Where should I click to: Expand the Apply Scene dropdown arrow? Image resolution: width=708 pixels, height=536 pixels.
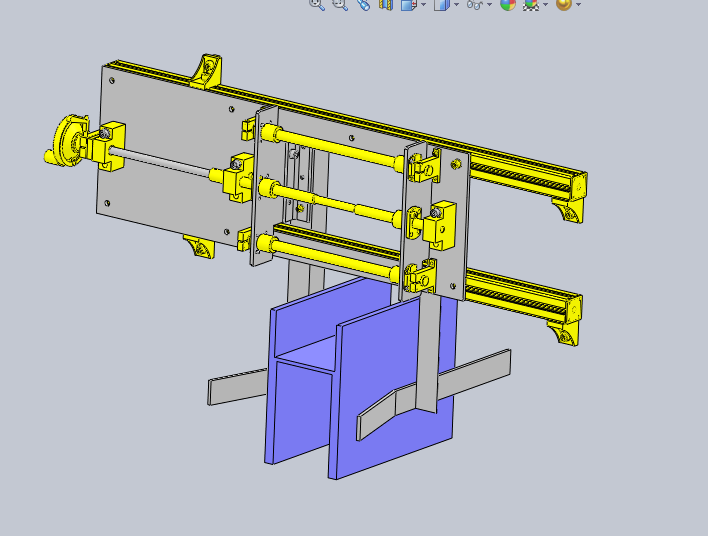point(545,5)
